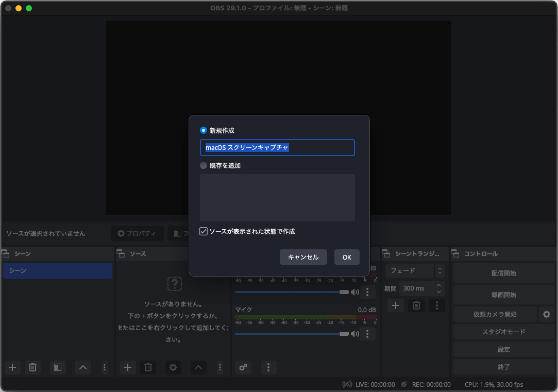558x392 pixels.
Task: Move source up with arrow icon
Action: 198,367
